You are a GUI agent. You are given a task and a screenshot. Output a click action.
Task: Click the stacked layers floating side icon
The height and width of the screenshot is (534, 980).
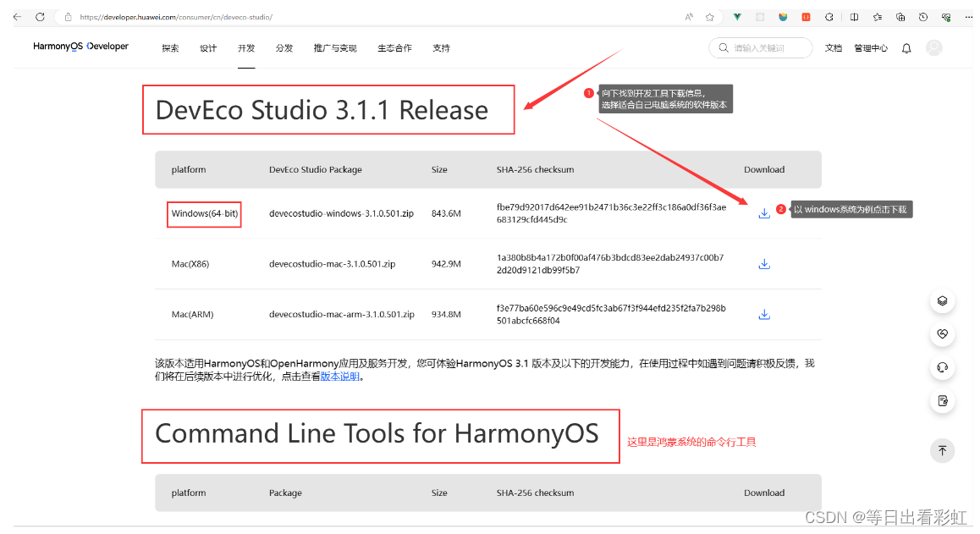click(x=942, y=300)
